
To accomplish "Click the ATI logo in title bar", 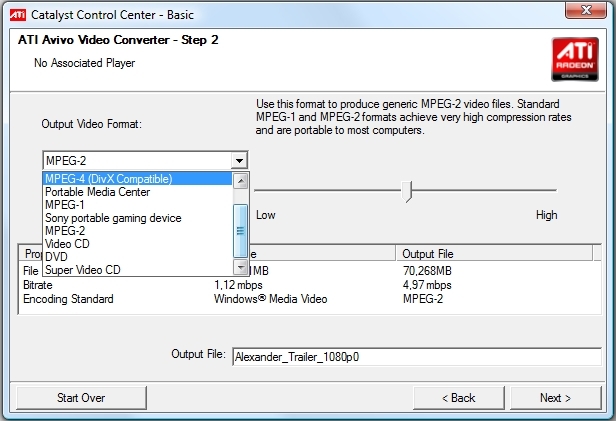I will (x=18, y=15).
